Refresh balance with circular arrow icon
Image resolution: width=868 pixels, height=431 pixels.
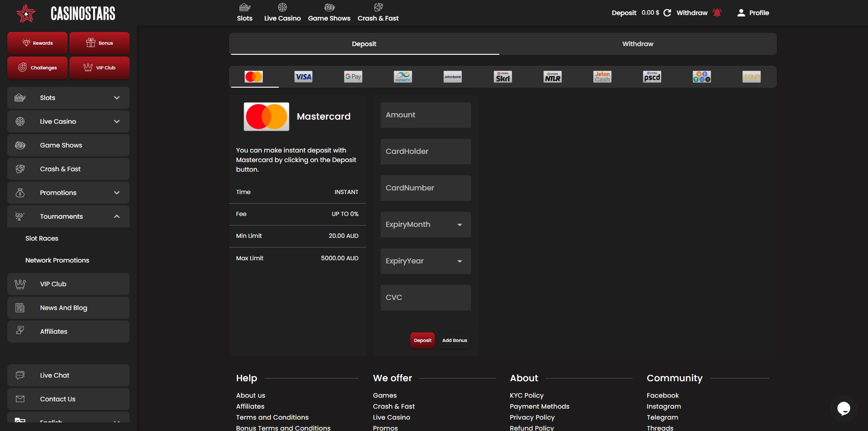667,13
